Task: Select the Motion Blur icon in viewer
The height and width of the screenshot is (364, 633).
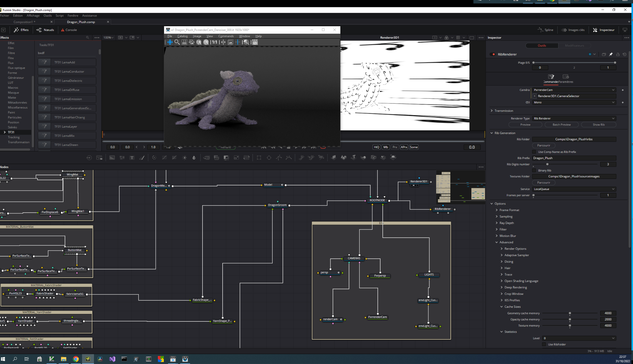Action: point(386,147)
